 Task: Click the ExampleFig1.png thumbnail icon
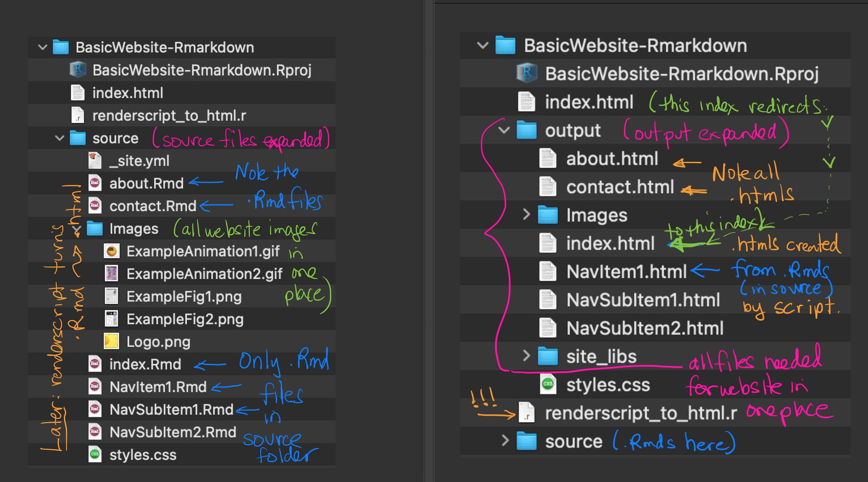[x=111, y=296]
